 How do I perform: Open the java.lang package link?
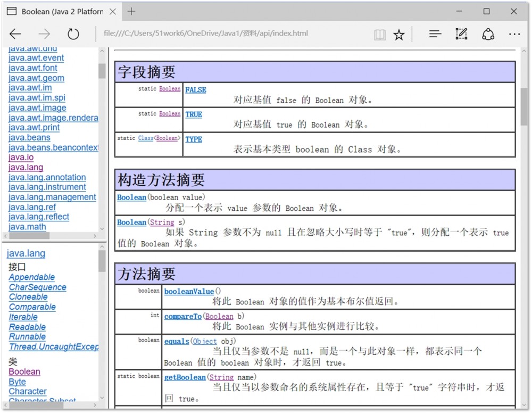[26, 167]
